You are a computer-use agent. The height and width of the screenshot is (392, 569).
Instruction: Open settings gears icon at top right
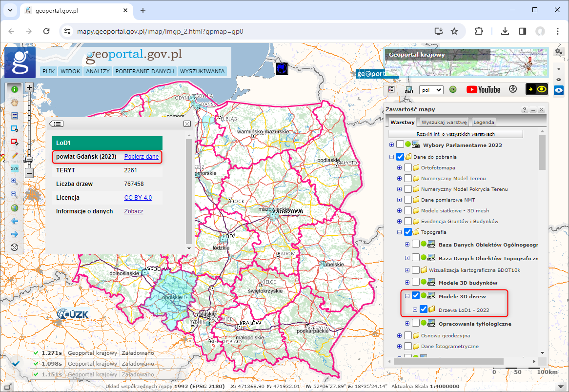(559, 51)
